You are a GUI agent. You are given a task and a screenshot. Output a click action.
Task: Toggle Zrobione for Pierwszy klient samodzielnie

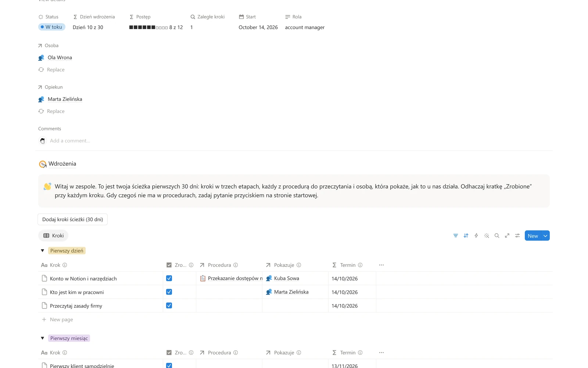click(169, 365)
